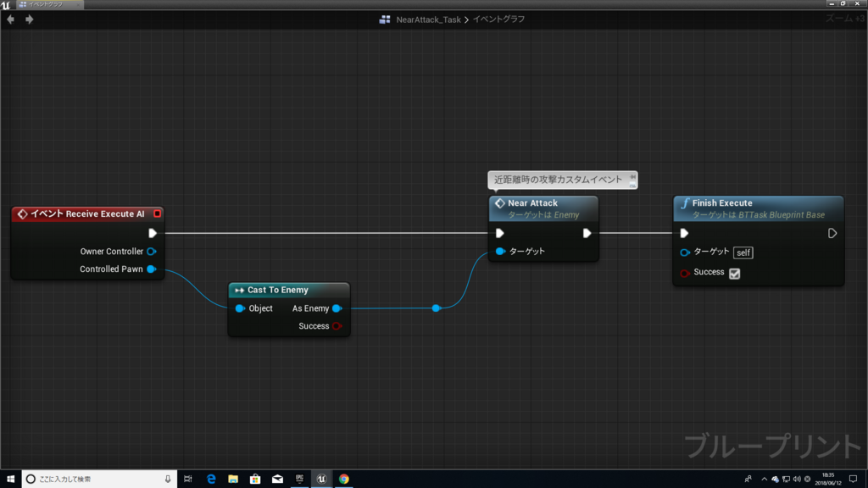Go forward with the right navigation arrow
868x488 pixels.
tap(30, 19)
